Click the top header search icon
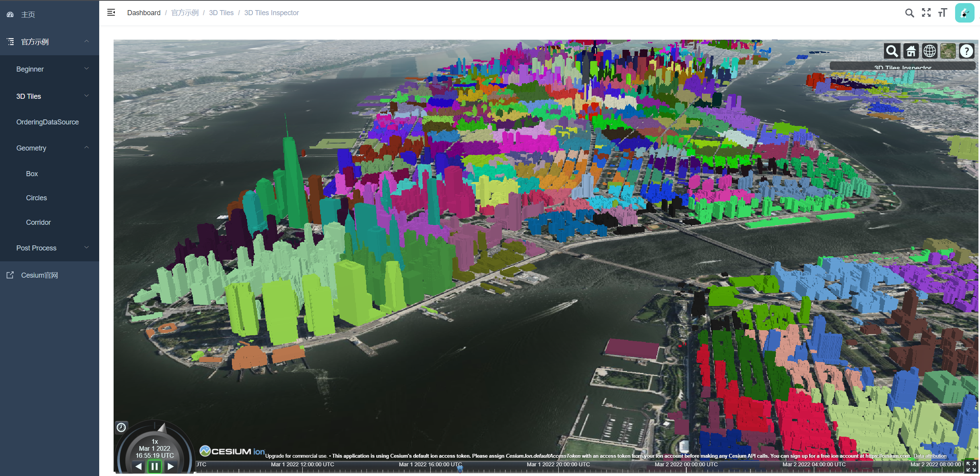The height and width of the screenshot is (476, 980). click(909, 13)
